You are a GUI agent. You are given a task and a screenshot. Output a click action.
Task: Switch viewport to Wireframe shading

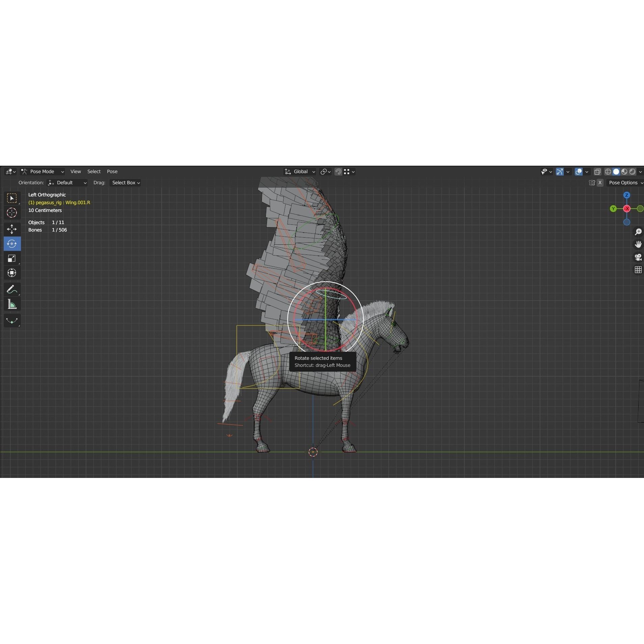pos(608,171)
